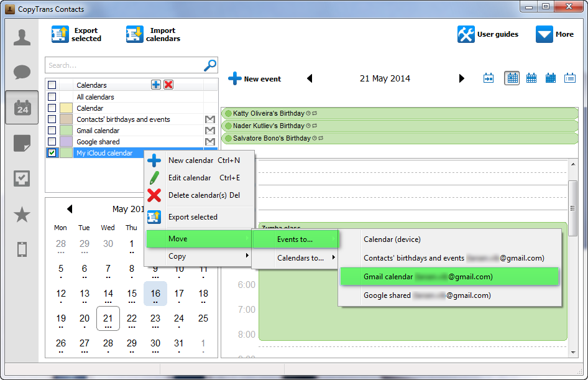Open the Reminders checkbox section in sidebar
Viewport: 588px width, 380px height.
click(22, 178)
